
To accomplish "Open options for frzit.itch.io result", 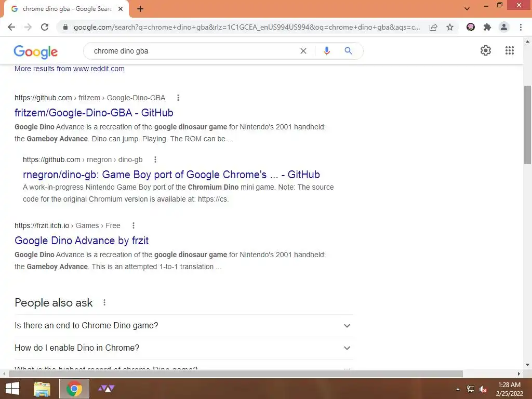I will tap(134, 225).
